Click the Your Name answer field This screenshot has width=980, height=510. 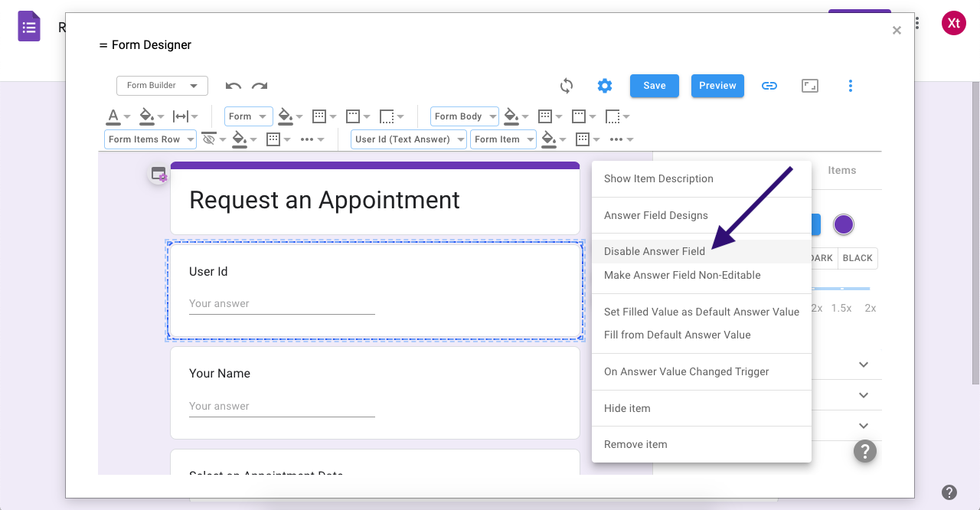[282, 407]
